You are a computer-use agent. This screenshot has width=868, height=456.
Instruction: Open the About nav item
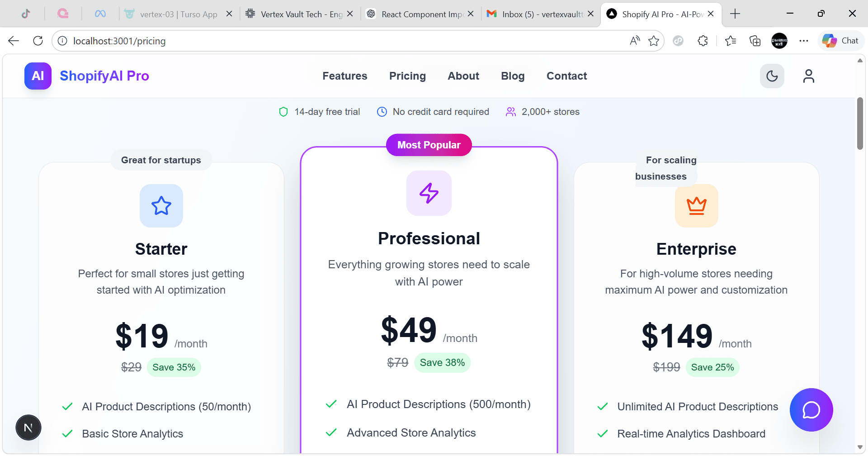click(463, 76)
